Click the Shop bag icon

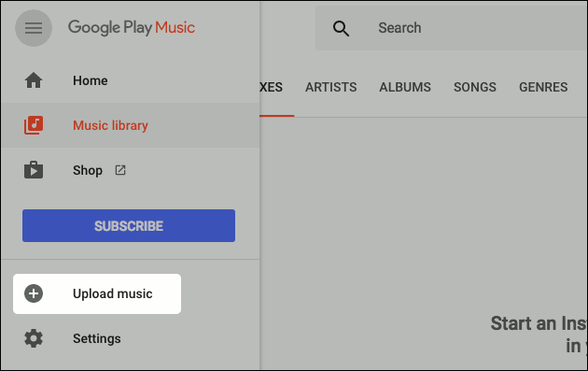click(34, 170)
